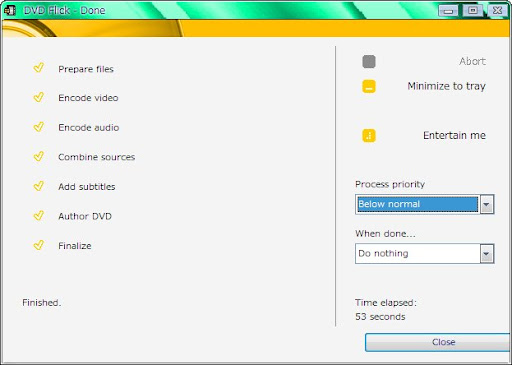Maximize the DVD Flick window
Image resolution: width=512 pixels, height=365 pixels.
473,11
